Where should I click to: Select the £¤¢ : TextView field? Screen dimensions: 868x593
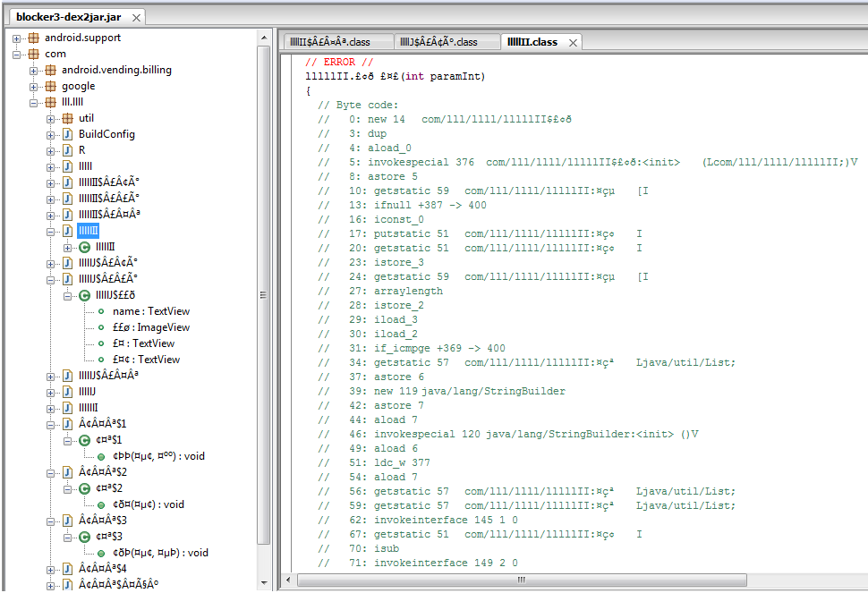click(146, 360)
